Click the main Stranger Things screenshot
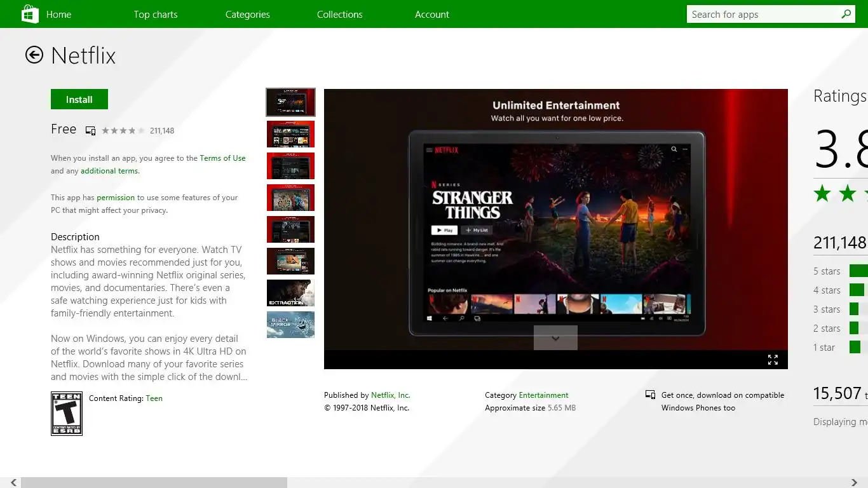 click(x=556, y=229)
